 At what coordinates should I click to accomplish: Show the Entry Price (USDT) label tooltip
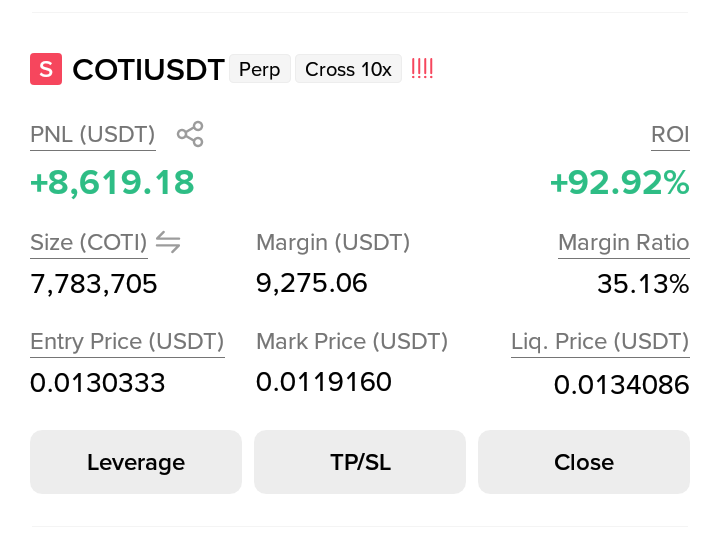tap(127, 342)
